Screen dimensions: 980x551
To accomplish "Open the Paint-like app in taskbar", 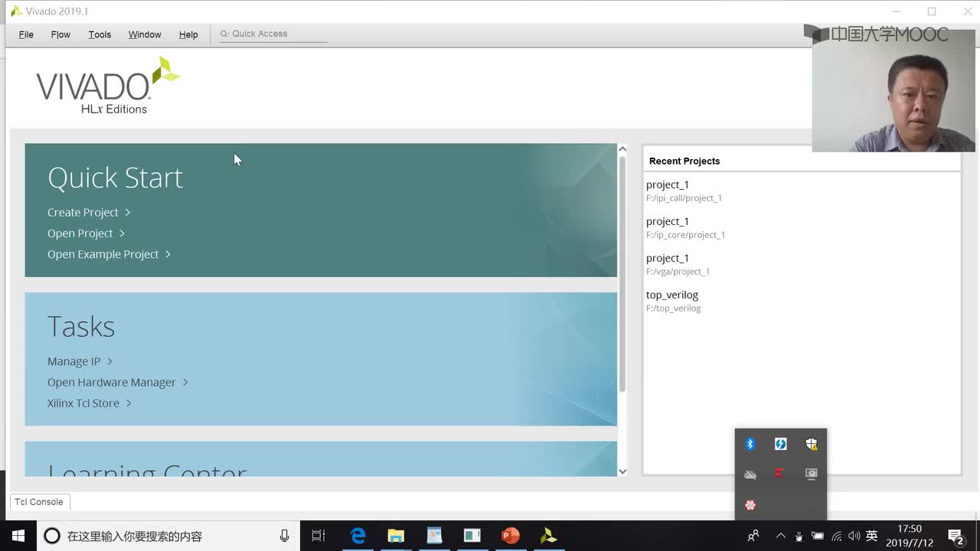I will pyautogui.click(x=434, y=536).
